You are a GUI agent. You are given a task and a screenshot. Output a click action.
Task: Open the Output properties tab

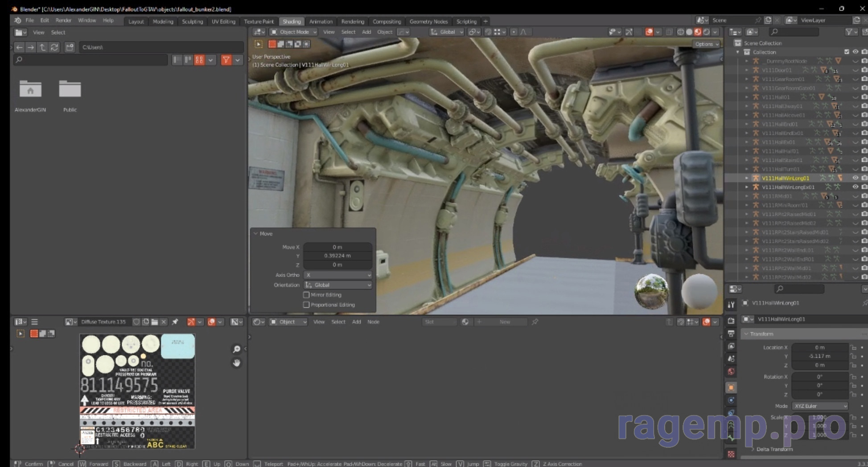click(731, 333)
